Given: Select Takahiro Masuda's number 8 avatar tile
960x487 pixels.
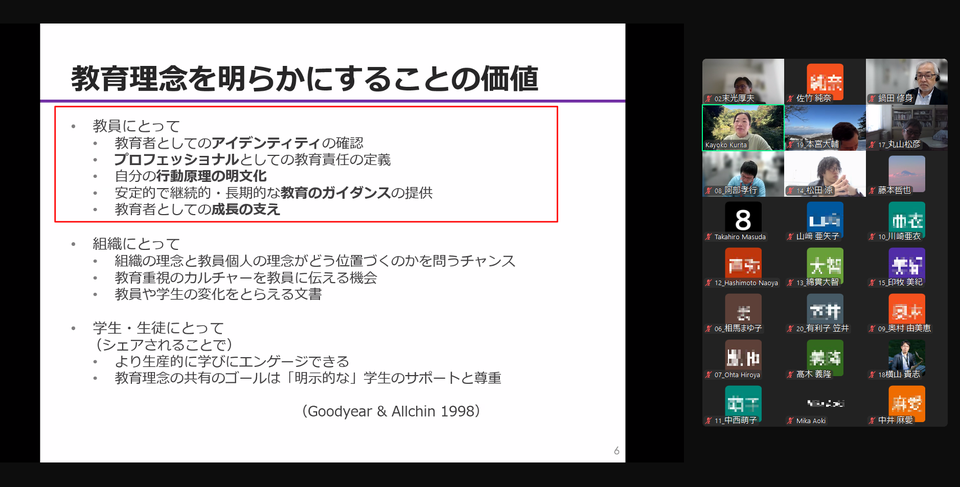Looking at the screenshot, I should click(742, 218).
